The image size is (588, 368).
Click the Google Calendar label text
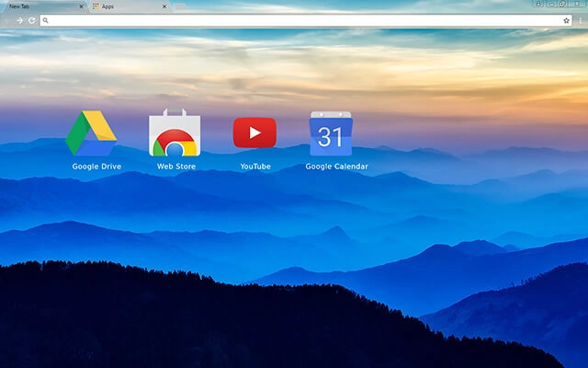[337, 167]
